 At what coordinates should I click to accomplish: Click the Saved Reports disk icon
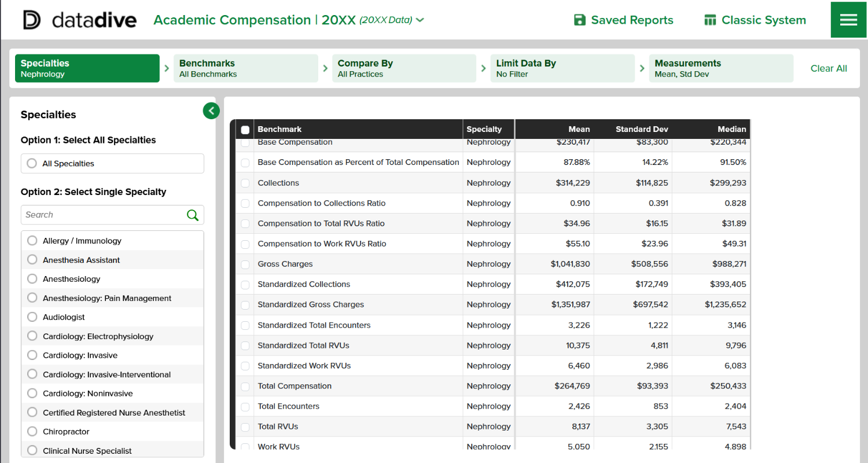pos(579,20)
